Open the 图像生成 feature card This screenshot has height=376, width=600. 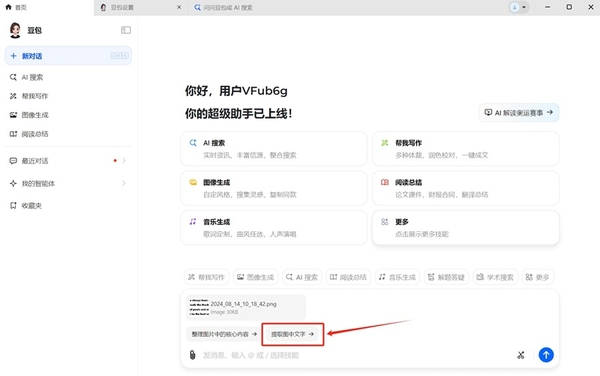(274, 188)
